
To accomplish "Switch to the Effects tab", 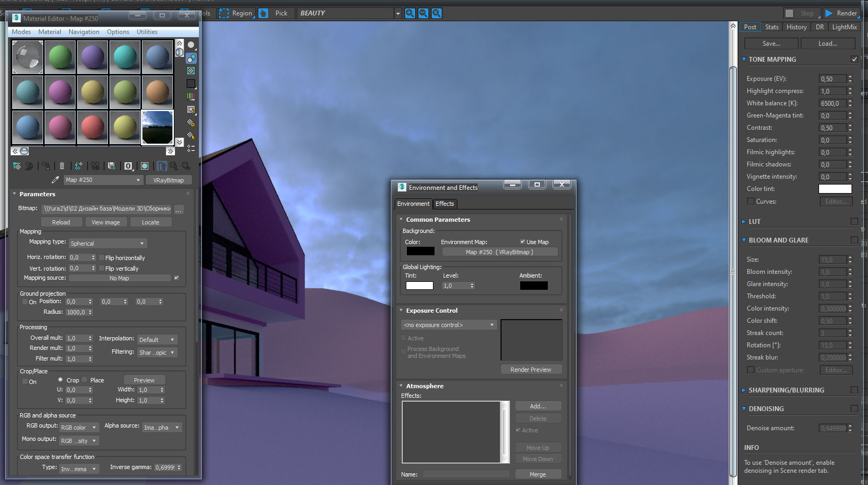I will (x=445, y=204).
